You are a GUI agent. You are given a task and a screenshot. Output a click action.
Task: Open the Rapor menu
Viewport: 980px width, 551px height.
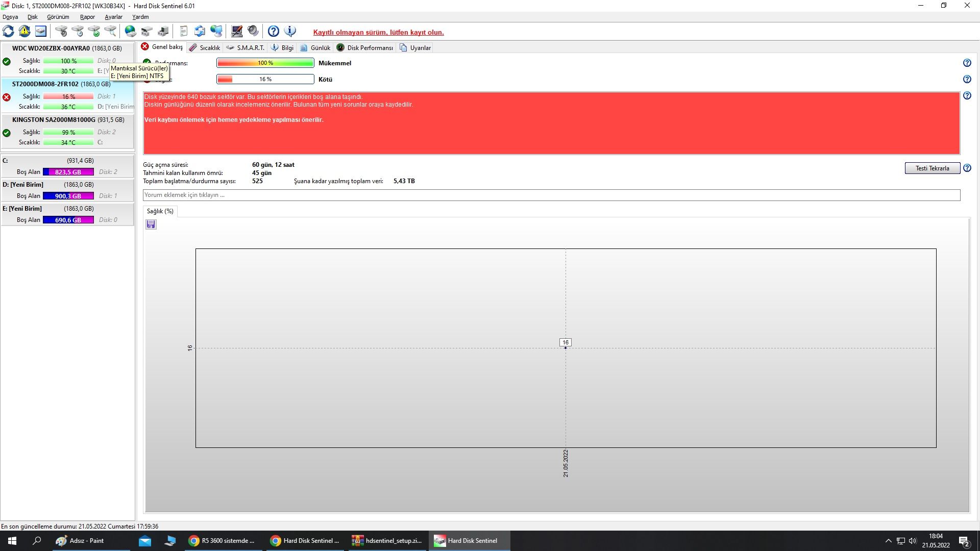(87, 17)
